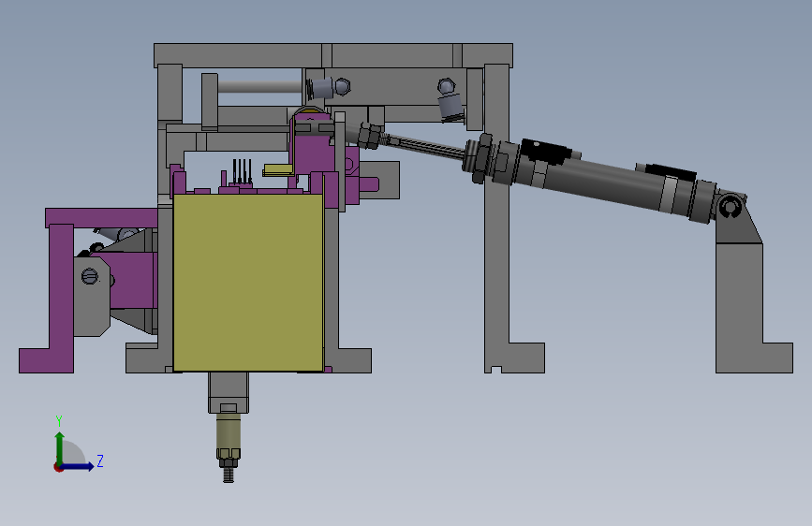The height and width of the screenshot is (526, 812).
Task: Select the small yellow tab above the box
Action: [x=278, y=169]
